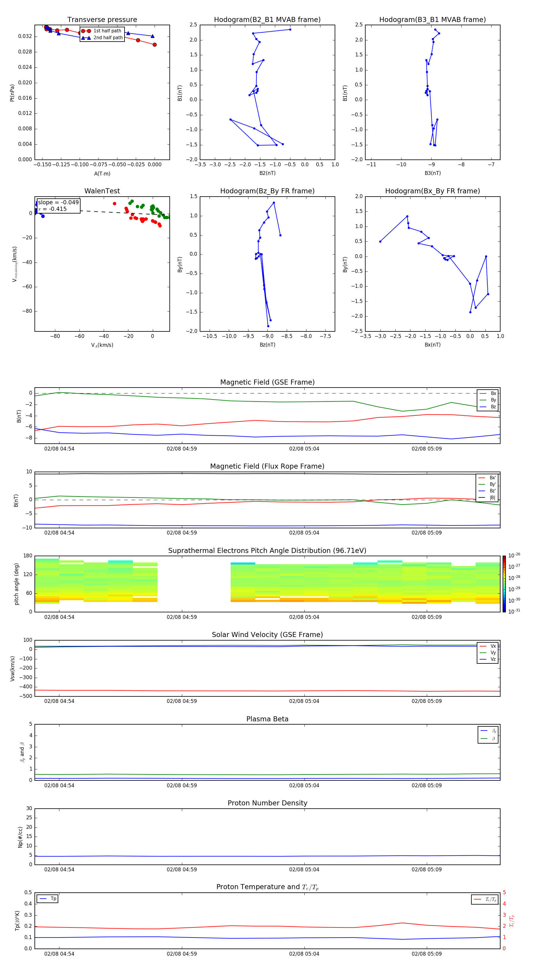Viewport: 535px width, 980px height.
Task: Click 'Pt(nPa)' axis label
Action: [x=12, y=93]
